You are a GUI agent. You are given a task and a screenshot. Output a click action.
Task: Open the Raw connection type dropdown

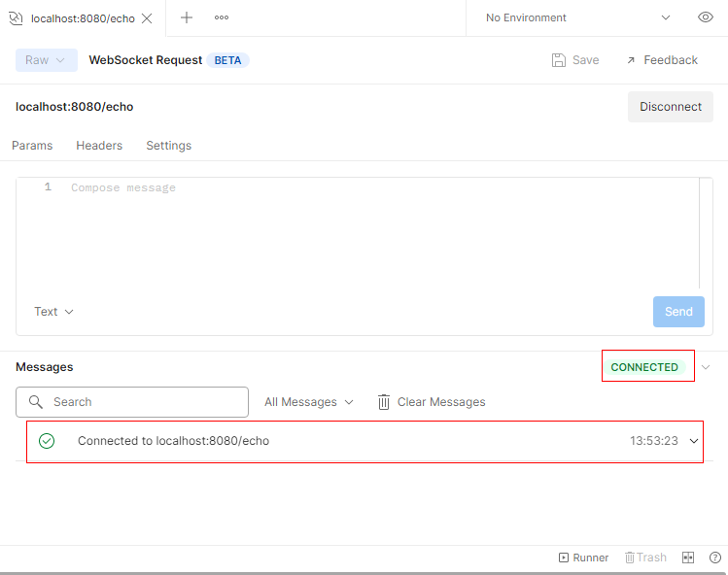46,60
